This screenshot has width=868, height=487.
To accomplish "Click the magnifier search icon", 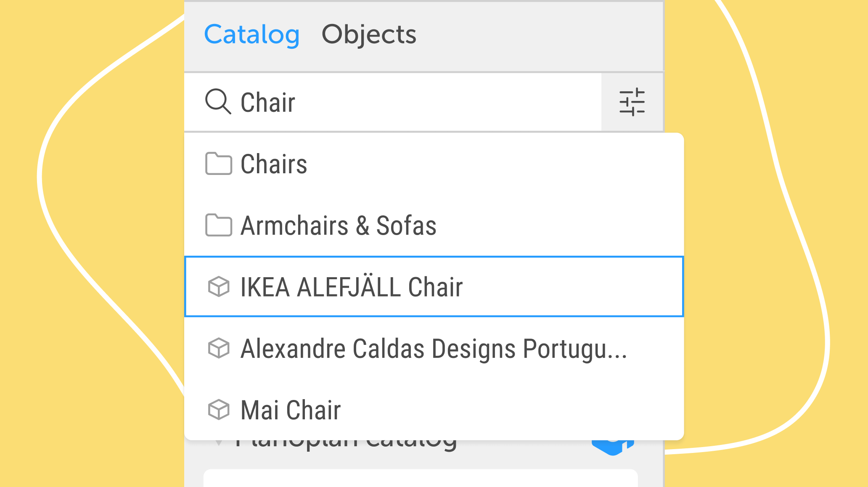I will (218, 102).
